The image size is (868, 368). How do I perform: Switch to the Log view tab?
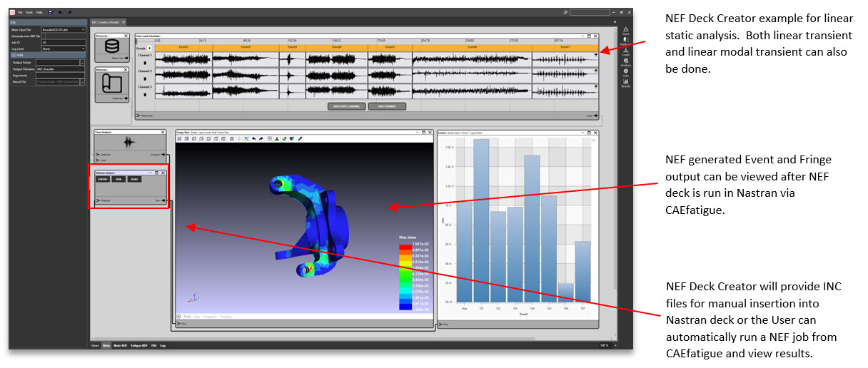pyautogui.click(x=163, y=345)
